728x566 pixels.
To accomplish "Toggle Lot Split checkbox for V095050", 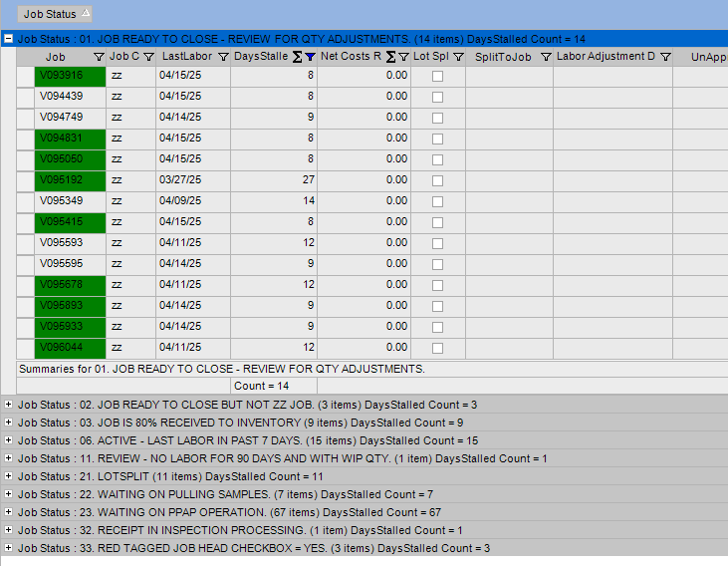I will click(437, 159).
